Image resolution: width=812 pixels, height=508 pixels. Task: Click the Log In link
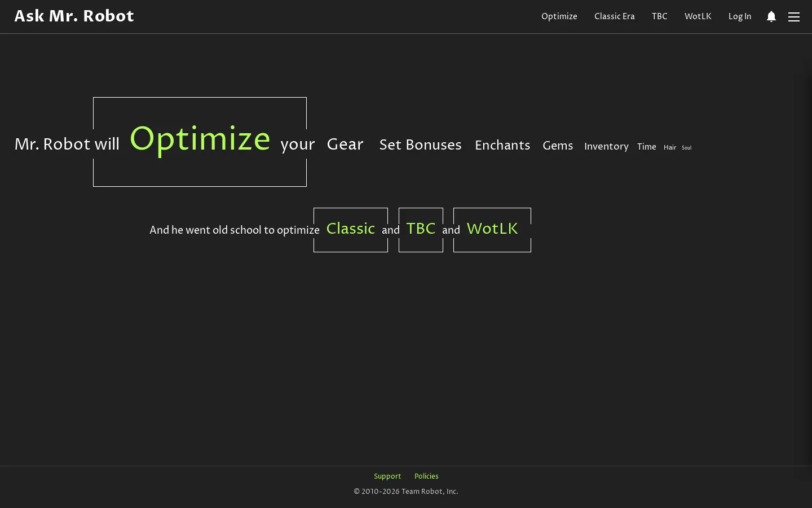coord(740,16)
